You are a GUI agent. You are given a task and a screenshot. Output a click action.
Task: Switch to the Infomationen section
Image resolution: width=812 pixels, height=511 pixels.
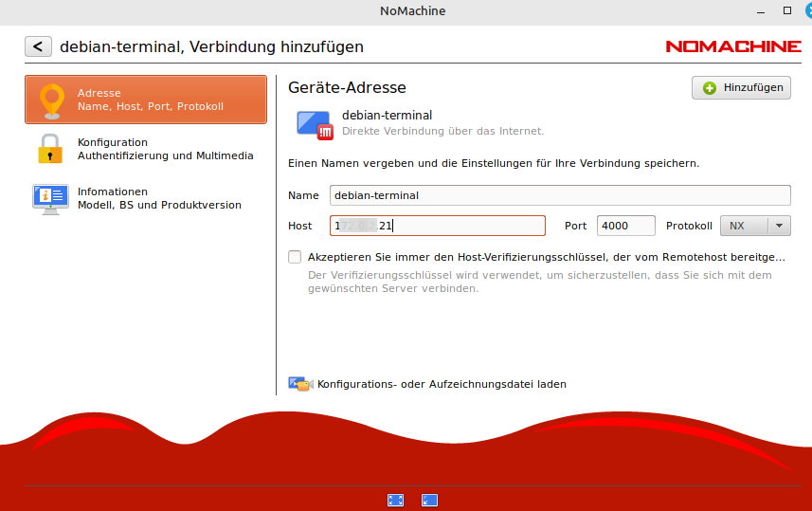tap(159, 198)
